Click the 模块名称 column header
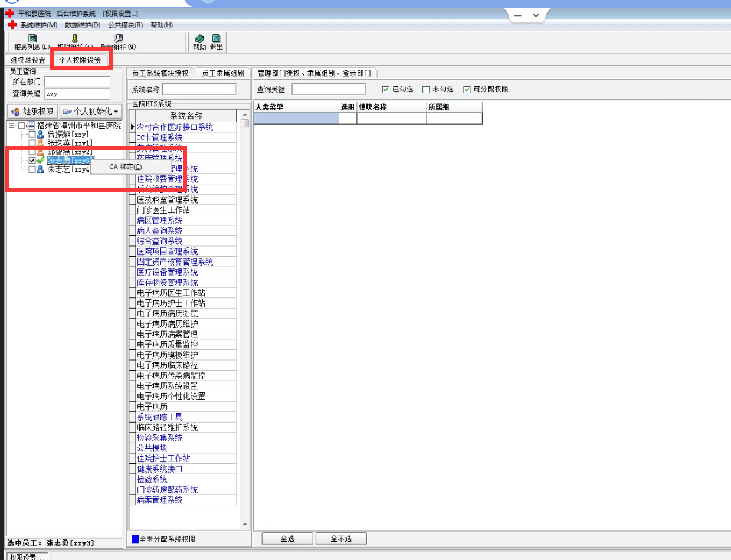 click(x=392, y=107)
